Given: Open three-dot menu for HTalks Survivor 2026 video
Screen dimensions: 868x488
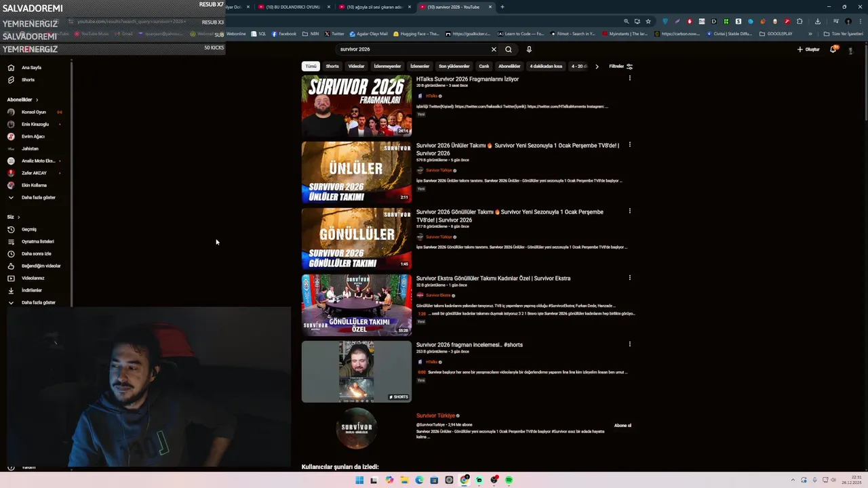Looking at the screenshot, I should point(629,78).
